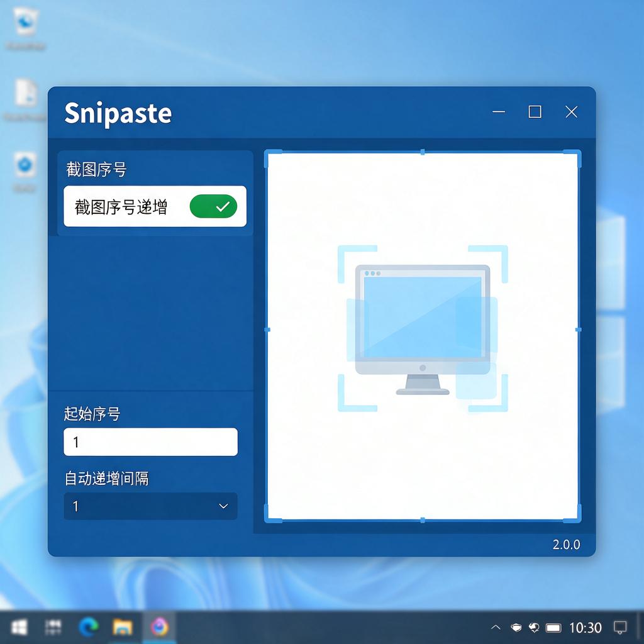The height and width of the screenshot is (644, 644).
Task: Toggle the 截图序号递增 switch off
Action: [213, 206]
